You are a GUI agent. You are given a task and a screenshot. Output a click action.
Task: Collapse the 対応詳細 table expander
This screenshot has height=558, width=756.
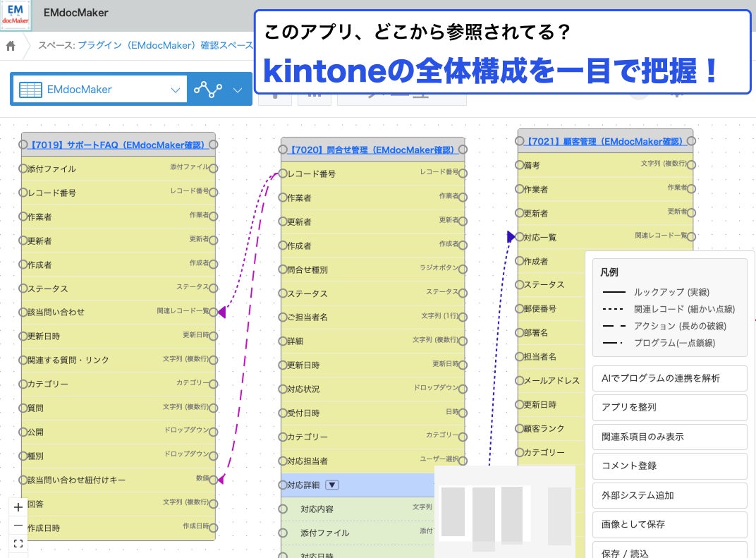coord(332,485)
